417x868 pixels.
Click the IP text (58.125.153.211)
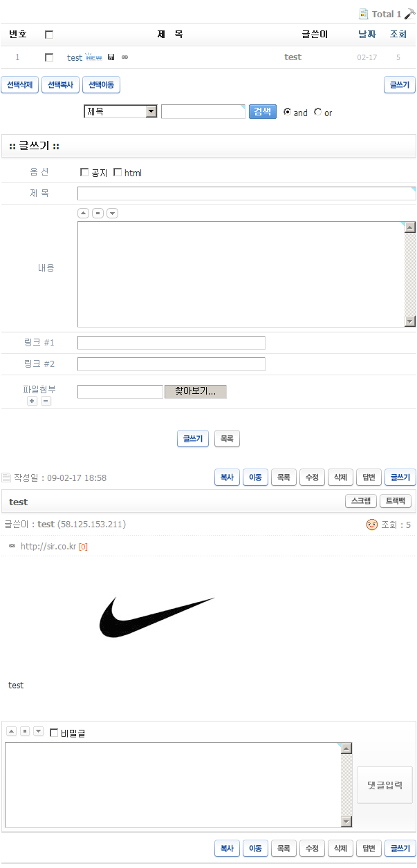coord(91,525)
